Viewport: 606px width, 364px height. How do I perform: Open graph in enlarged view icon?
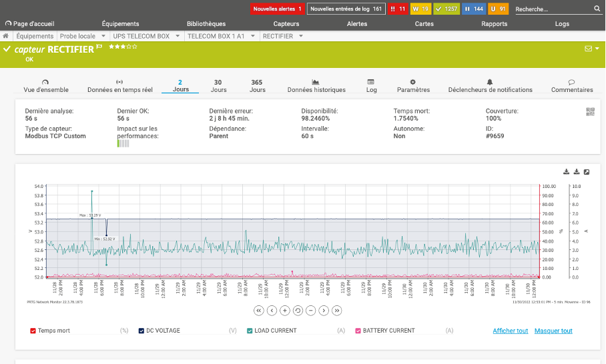pos(587,172)
